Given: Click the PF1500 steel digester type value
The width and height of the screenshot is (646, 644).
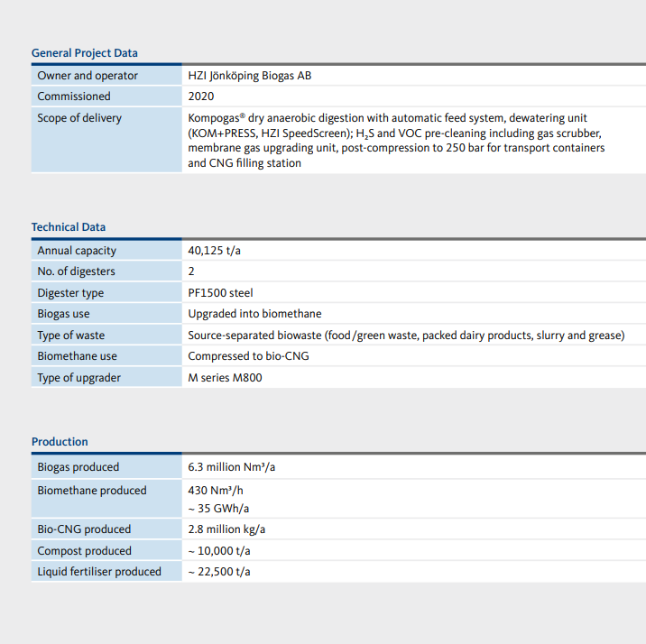Looking at the screenshot, I should coord(220,293).
